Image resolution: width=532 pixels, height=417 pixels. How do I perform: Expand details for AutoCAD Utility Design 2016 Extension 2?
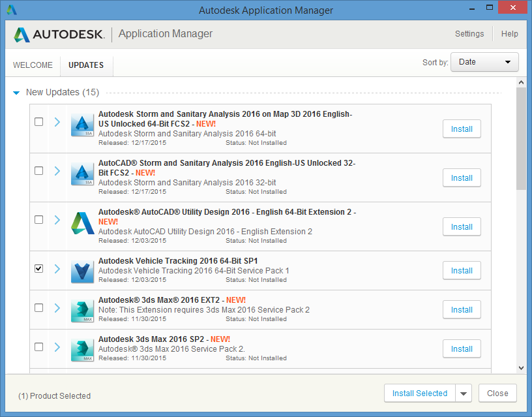click(x=57, y=220)
